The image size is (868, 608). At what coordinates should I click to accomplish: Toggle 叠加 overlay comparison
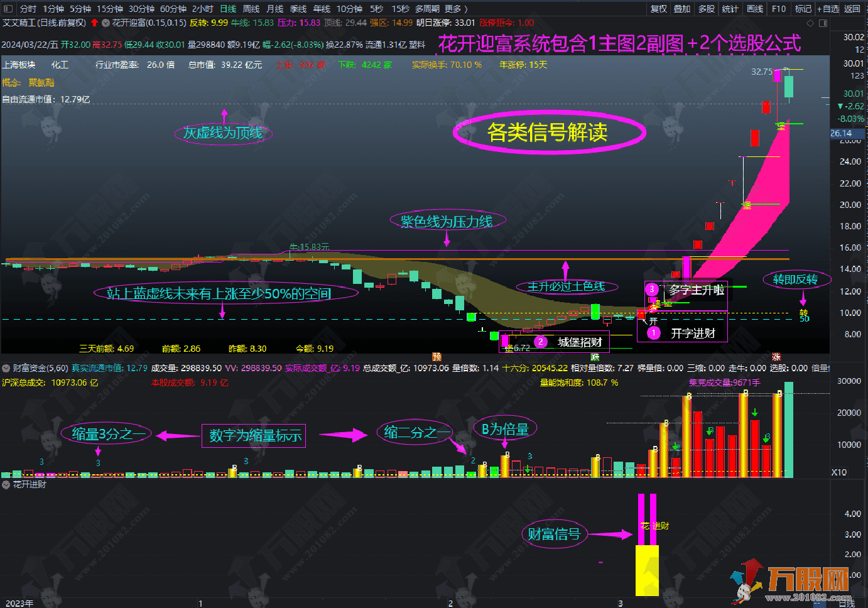pos(682,9)
